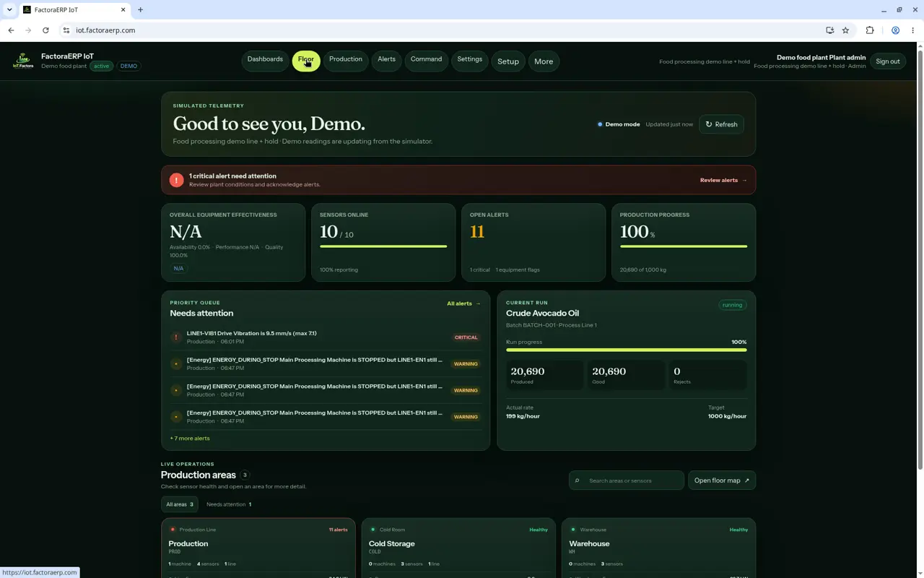Open the Settings nav tab
This screenshot has width=924, height=578.
[x=469, y=60]
